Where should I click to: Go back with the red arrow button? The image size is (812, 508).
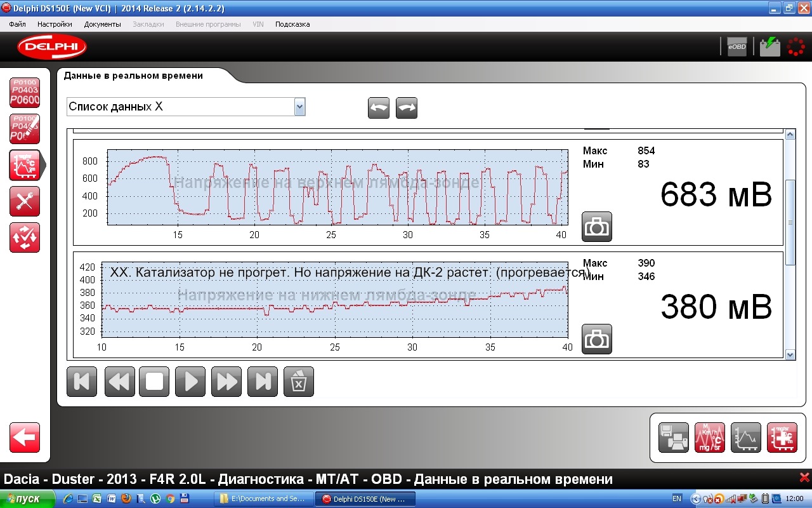pyautogui.click(x=25, y=438)
